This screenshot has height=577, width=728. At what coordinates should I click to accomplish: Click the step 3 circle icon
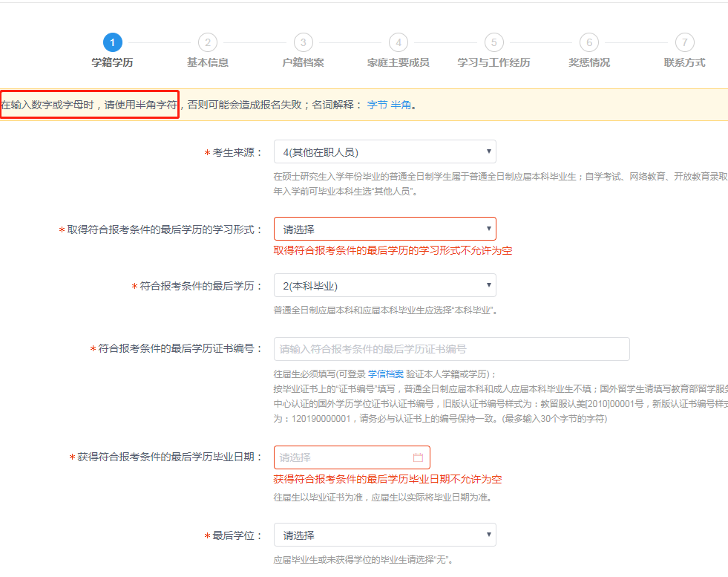point(303,42)
